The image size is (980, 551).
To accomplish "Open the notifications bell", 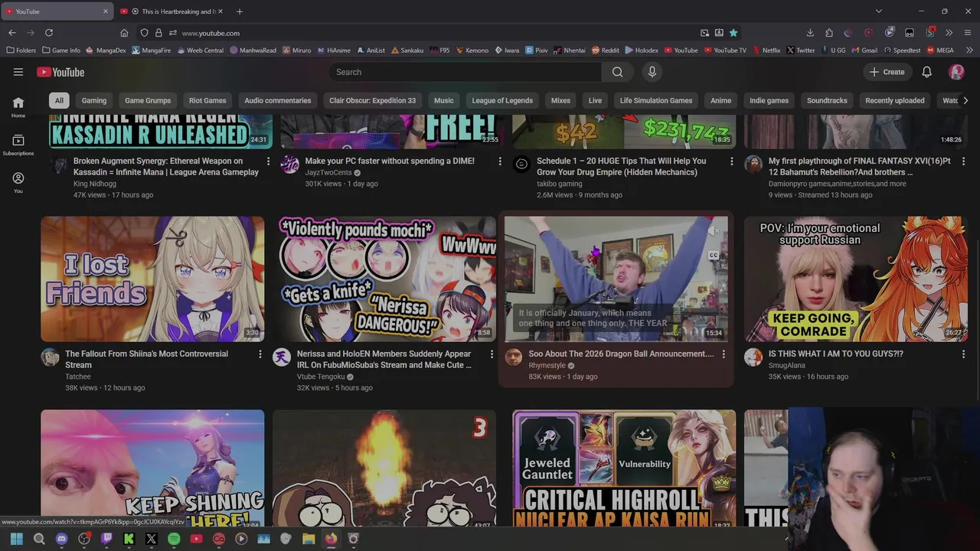I will 926,72.
